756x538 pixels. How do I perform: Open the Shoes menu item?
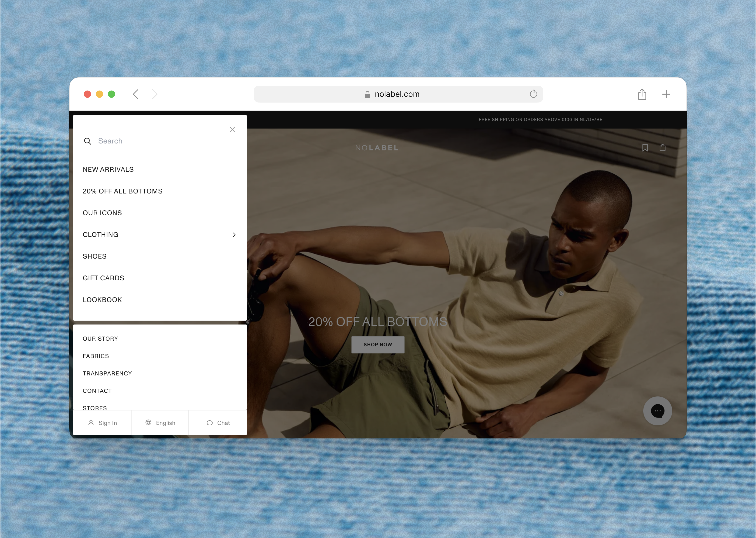pos(95,256)
